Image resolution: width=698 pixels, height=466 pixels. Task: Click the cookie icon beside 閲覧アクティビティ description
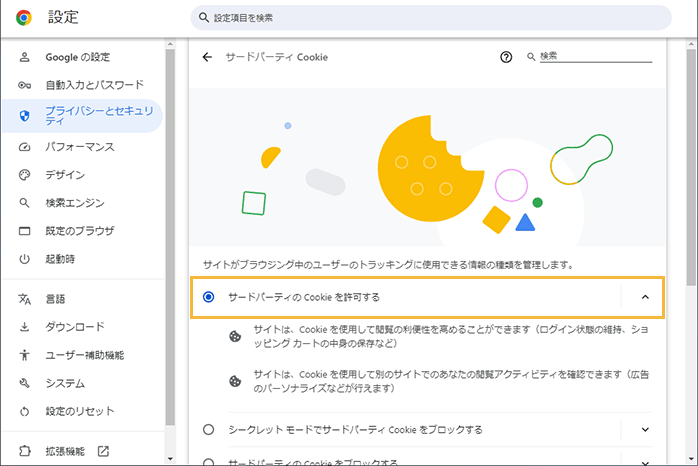[x=235, y=381]
